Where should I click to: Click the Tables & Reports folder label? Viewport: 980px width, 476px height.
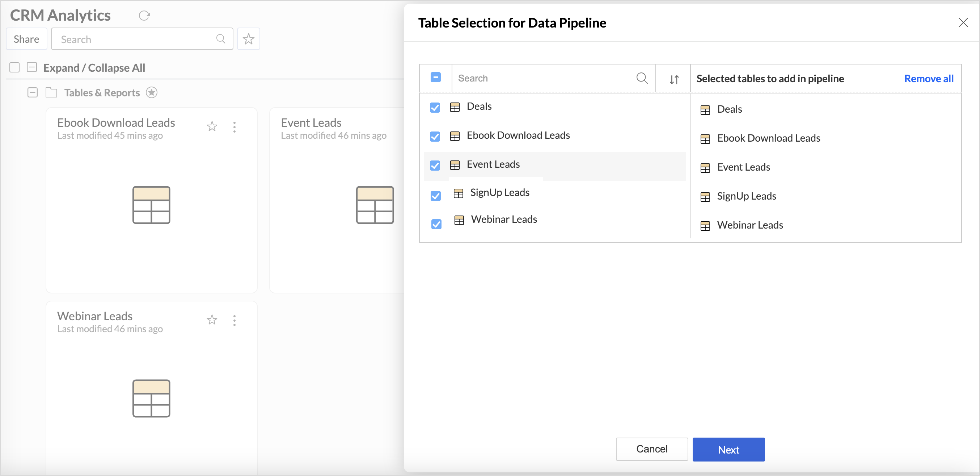click(x=102, y=92)
